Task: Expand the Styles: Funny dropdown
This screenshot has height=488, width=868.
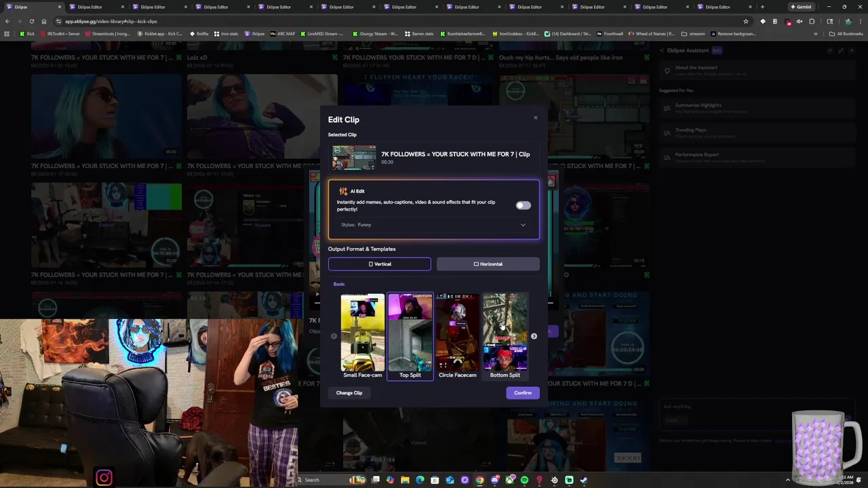Action: [434, 224]
